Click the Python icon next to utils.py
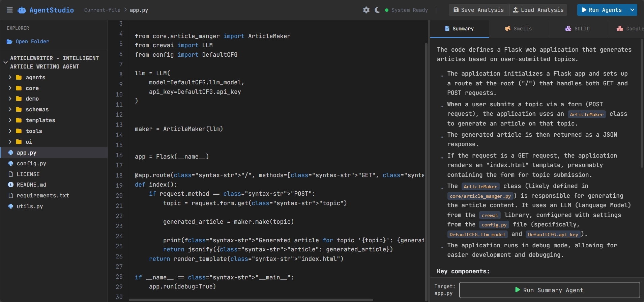 tap(11, 206)
